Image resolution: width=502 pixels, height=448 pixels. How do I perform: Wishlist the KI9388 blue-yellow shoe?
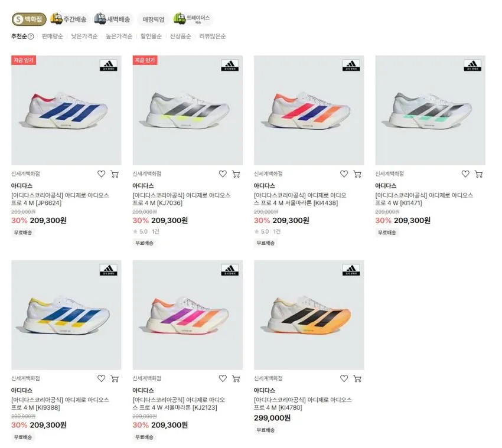tap(101, 378)
